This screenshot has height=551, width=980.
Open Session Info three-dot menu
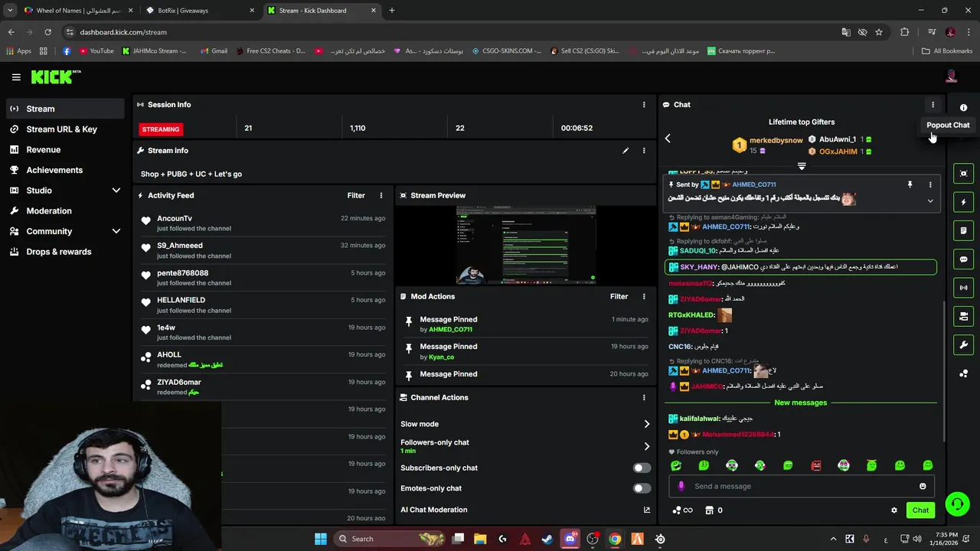[x=644, y=105]
